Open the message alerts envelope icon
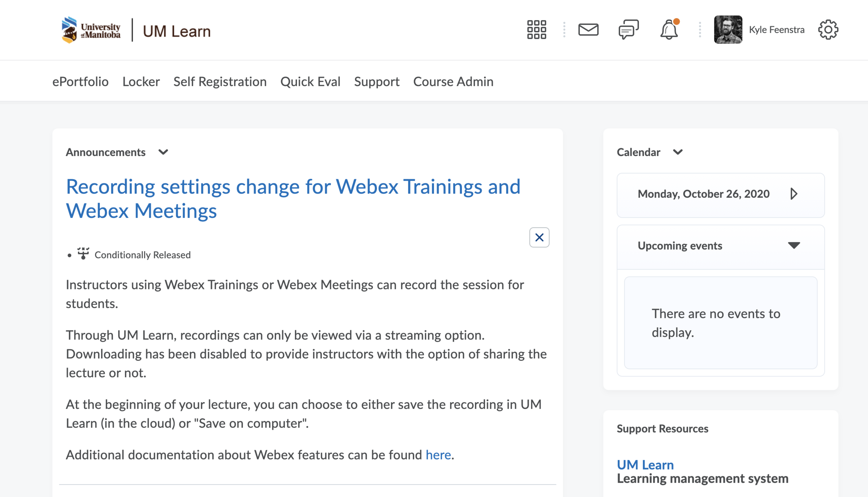 pos(588,29)
